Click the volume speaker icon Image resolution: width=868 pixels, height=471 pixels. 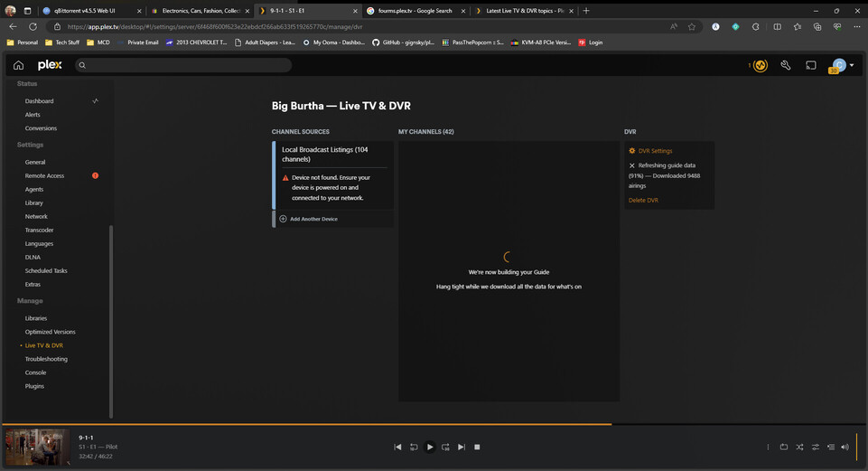(x=845, y=447)
